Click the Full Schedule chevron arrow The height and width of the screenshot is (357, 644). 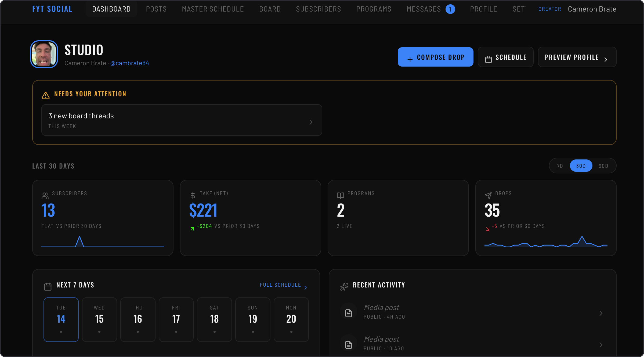pos(306,287)
